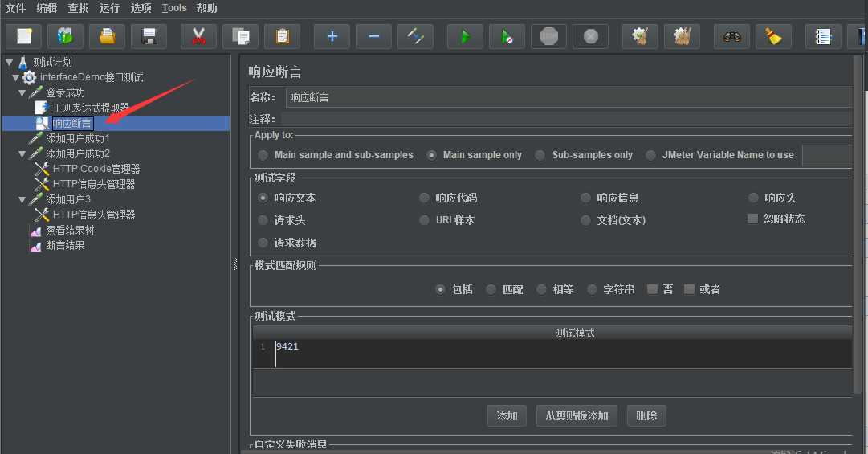This screenshot has width=868, height=454.
Task: Click the plus Expand all icon
Action: click(332, 36)
